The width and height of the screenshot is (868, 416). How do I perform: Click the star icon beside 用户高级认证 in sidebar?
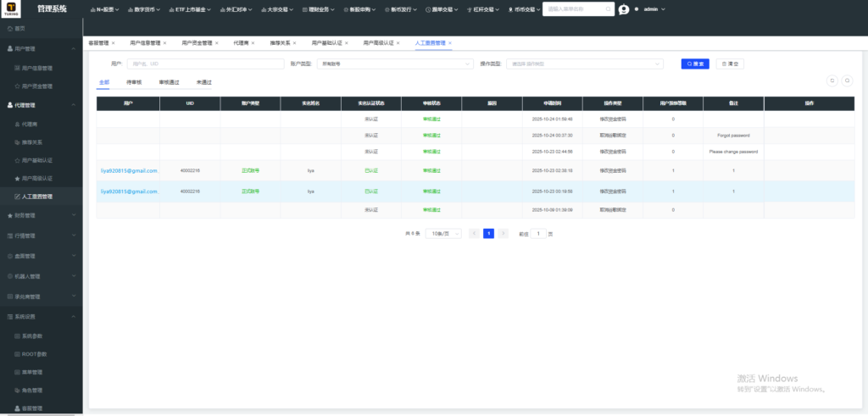17,179
